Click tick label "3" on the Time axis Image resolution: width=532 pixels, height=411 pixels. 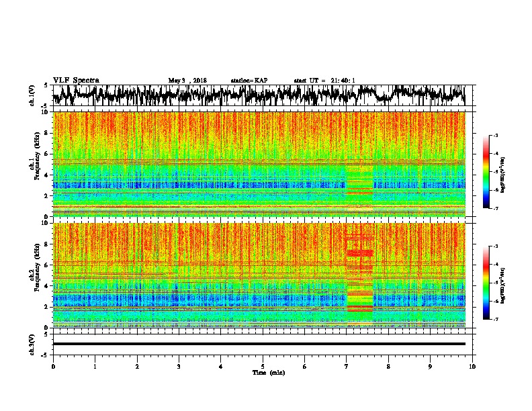click(x=179, y=367)
